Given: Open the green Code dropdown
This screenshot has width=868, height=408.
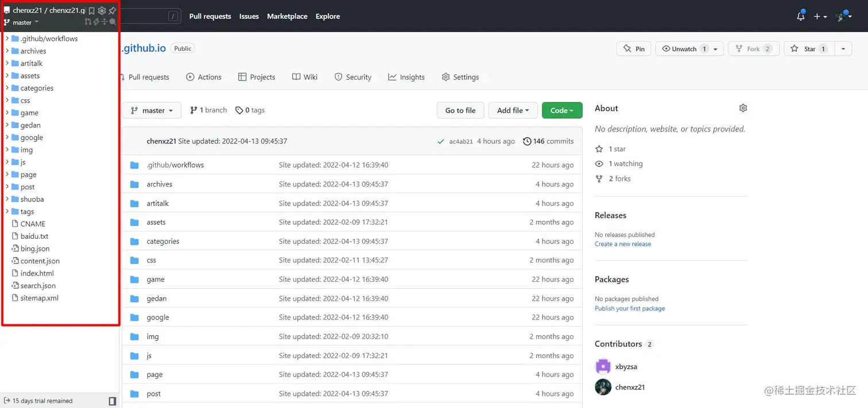Looking at the screenshot, I should (562, 110).
